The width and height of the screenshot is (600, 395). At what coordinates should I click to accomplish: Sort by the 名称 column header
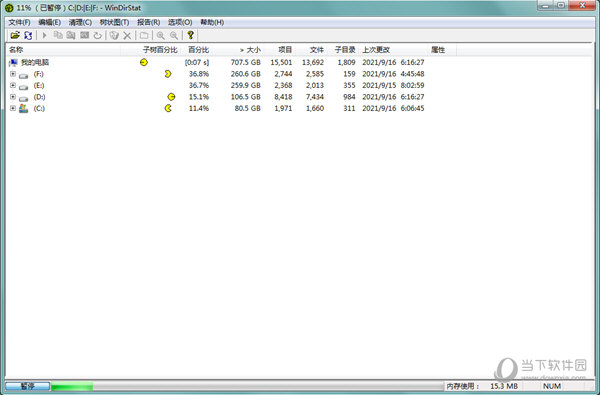(x=64, y=50)
